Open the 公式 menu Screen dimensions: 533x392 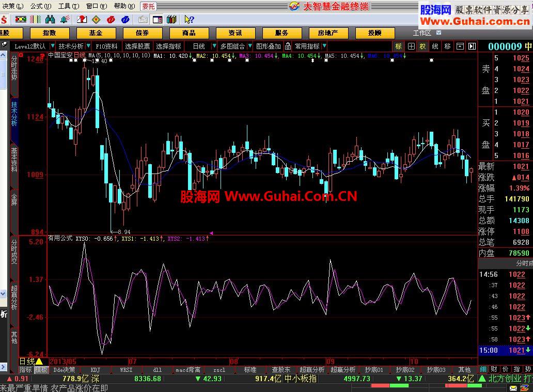40,6
